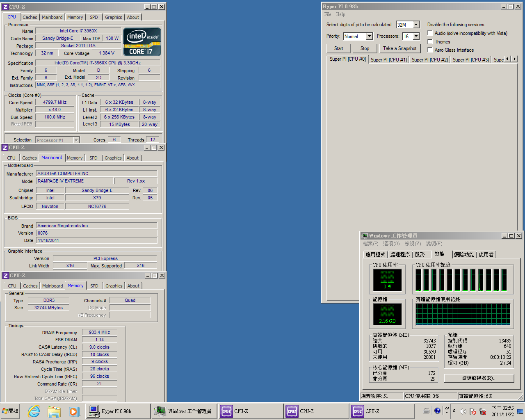Screen dimensions: 525x420
Task: Open the pi digits 32M dropdown
Action: pos(416,25)
